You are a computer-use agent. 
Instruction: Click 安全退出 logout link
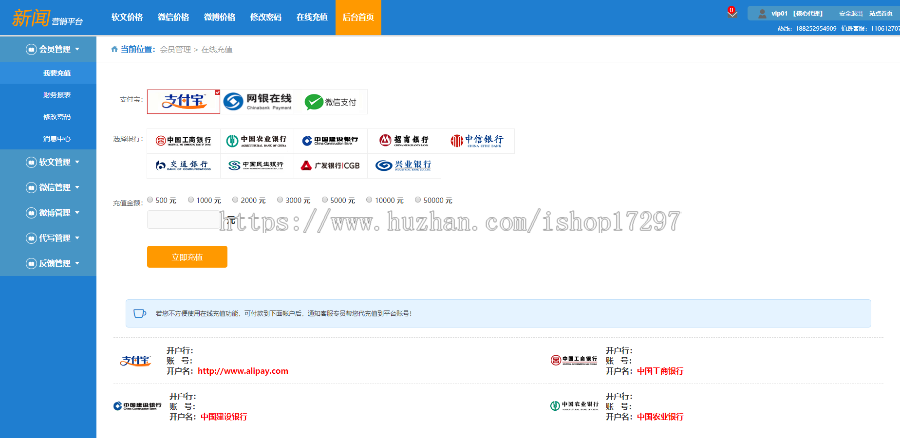pyautogui.click(x=851, y=13)
